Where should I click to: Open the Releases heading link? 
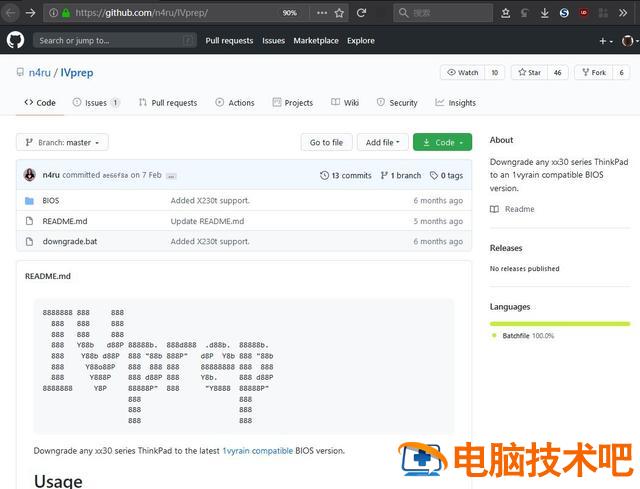click(x=506, y=248)
